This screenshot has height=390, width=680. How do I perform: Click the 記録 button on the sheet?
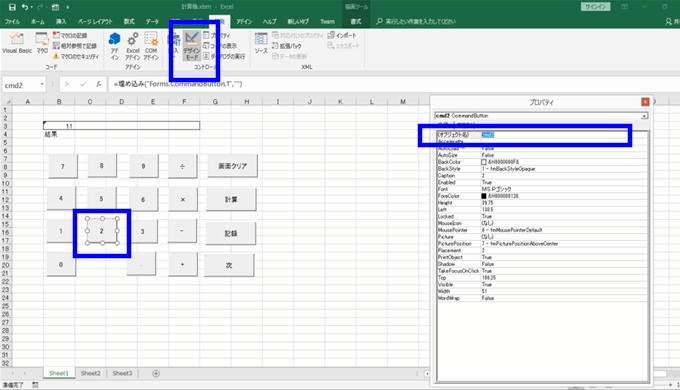[x=231, y=233]
